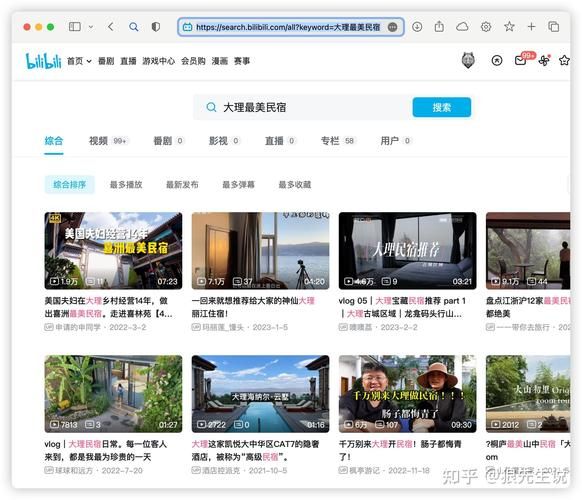
Task: Open title 一回来就想推荐给大家的神仙大理
Action: pyautogui.click(x=253, y=307)
